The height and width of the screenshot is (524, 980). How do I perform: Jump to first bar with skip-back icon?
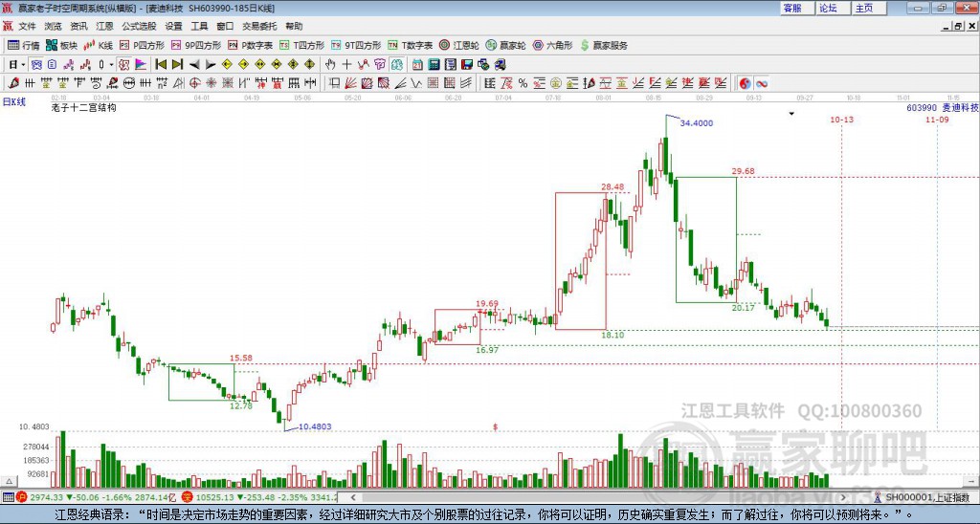coord(161,64)
